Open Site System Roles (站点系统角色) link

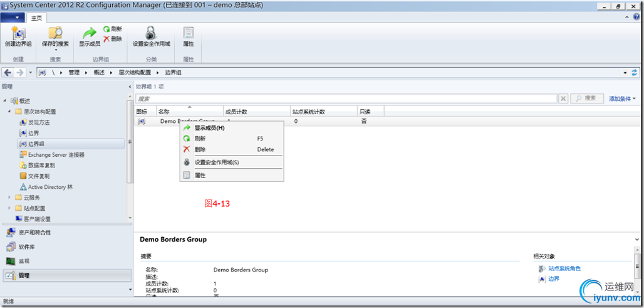coord(564,268)
